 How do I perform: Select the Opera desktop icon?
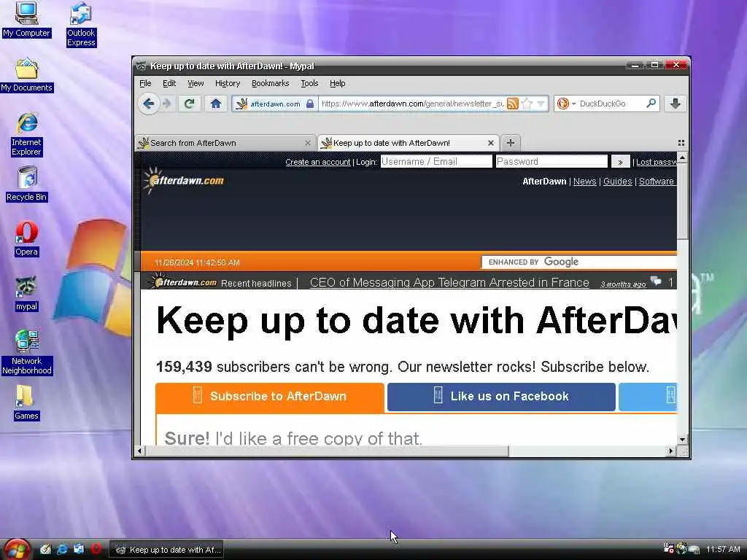click(x=26, y=239)
